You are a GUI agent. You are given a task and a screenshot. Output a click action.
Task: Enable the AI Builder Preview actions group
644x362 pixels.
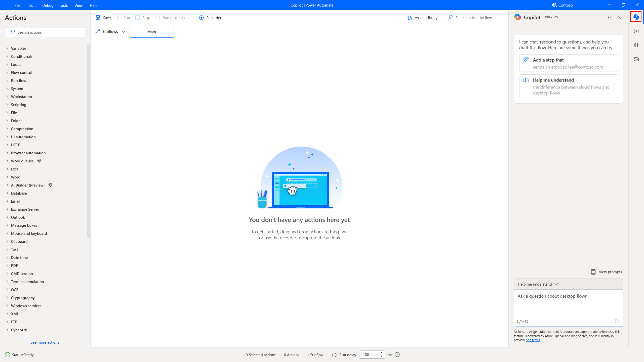point(27,185)
